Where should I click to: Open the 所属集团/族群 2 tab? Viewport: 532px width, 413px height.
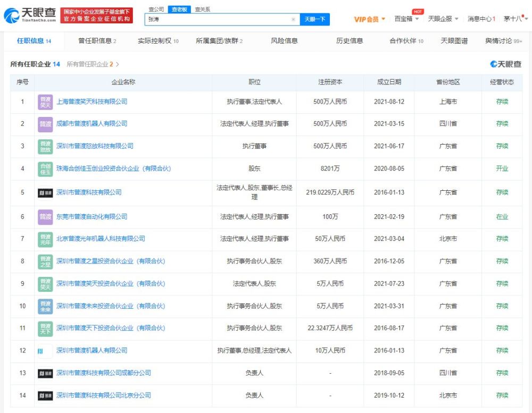(219, 41)
